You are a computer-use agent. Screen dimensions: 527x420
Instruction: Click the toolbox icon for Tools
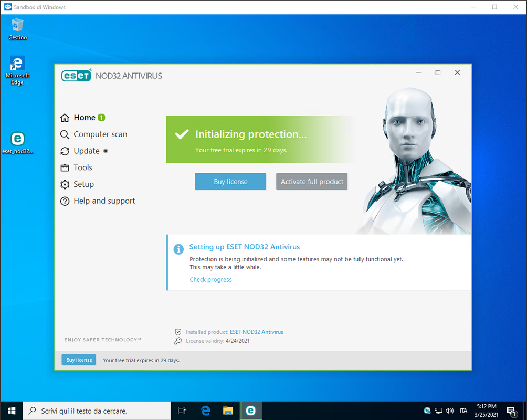65,167
